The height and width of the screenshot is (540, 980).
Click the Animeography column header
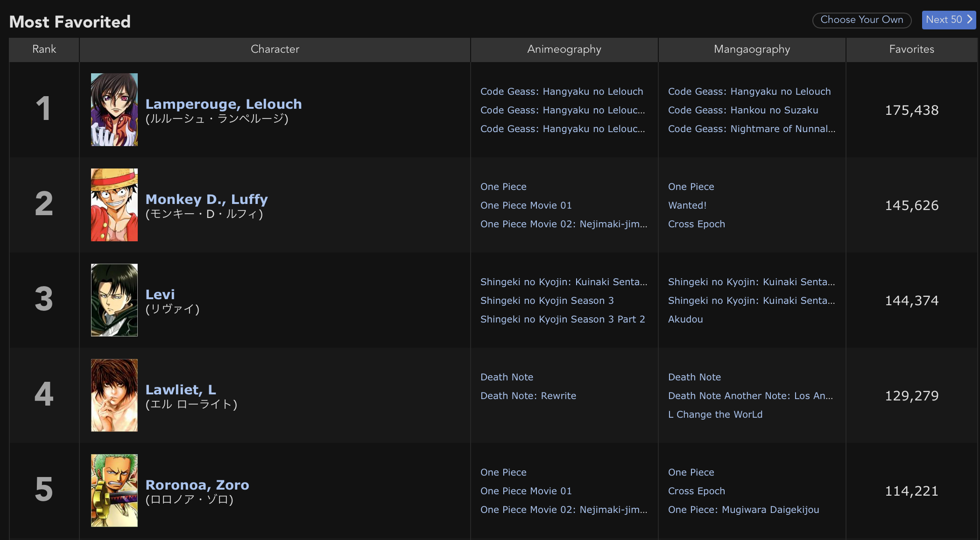coord(564,49)
